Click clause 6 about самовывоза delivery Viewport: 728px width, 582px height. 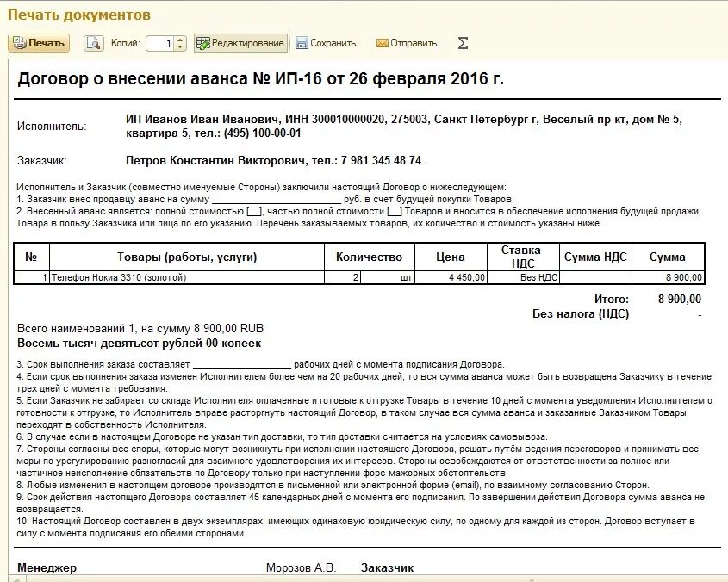pos(283,437)
